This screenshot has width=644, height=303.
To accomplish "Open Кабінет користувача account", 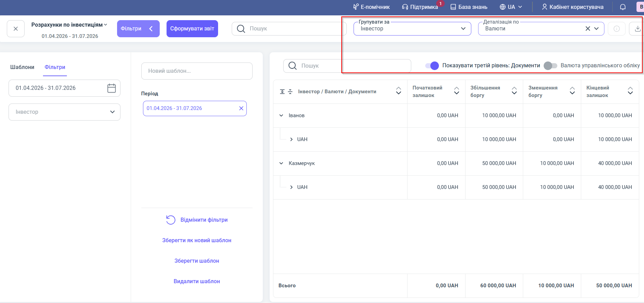I will point(573,7).
